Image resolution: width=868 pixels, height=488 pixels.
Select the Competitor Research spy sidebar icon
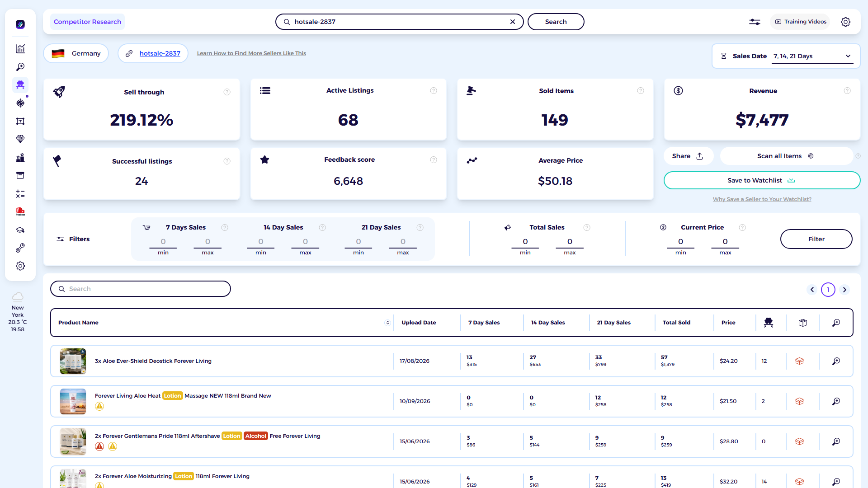(x=20, y=85)
